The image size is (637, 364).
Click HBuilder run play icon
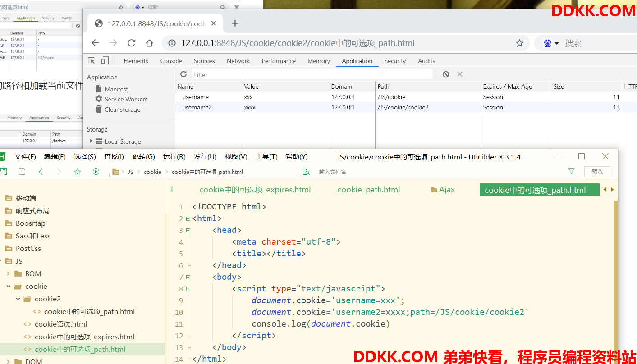click(96, 172)
